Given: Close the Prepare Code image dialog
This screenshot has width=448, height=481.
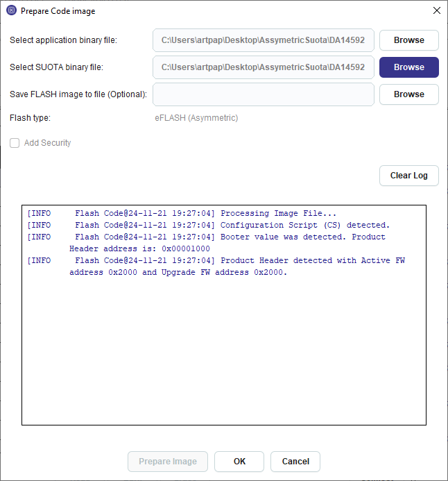Looking at the screenshot, I should (x=436, y=11).
